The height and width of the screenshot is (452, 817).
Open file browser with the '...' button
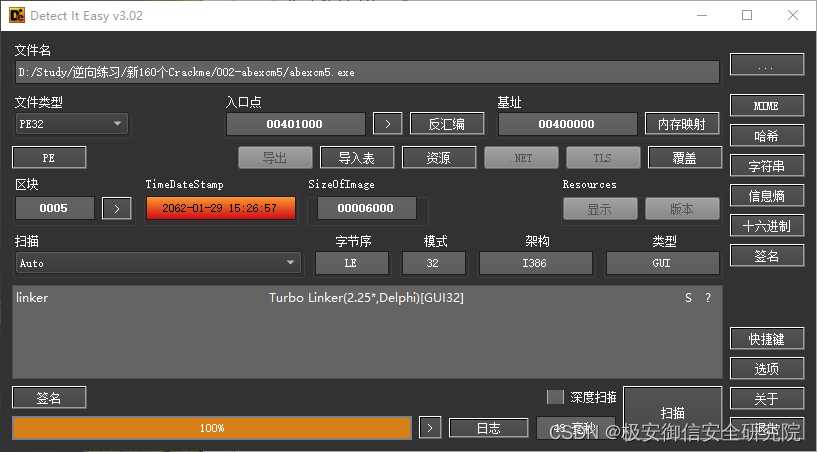click(766, 65)
